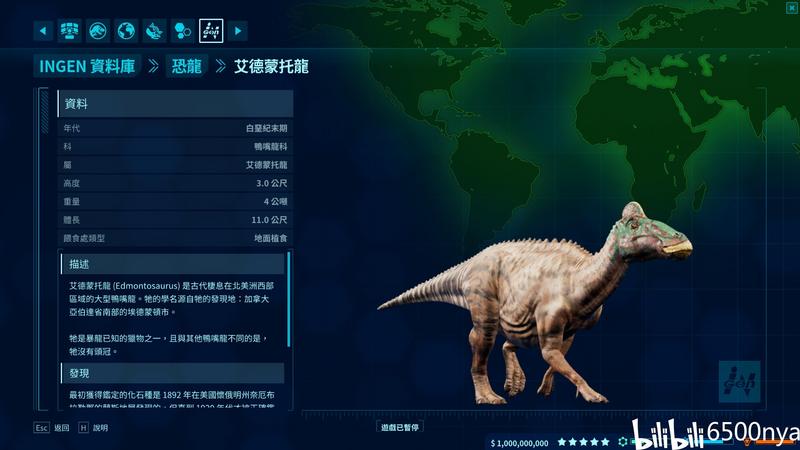Open the dinosaur category icon
Viewport: 800px width, 450px height.
pos(154,31)
